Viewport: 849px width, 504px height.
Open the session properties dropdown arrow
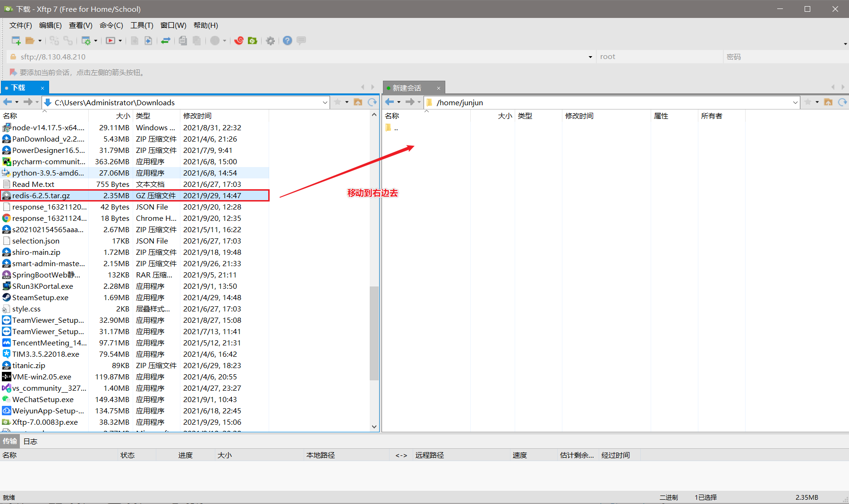[95, 41]
